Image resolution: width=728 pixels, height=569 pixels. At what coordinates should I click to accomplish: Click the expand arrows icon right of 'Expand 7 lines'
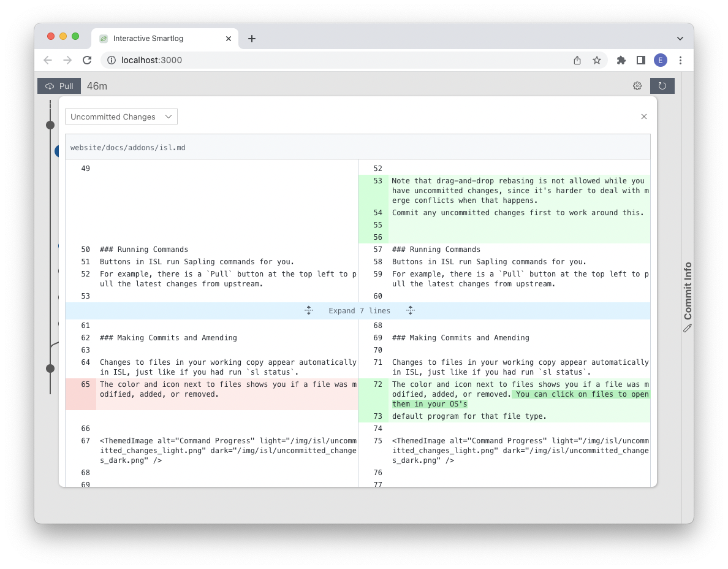click(x=410, y=311)
